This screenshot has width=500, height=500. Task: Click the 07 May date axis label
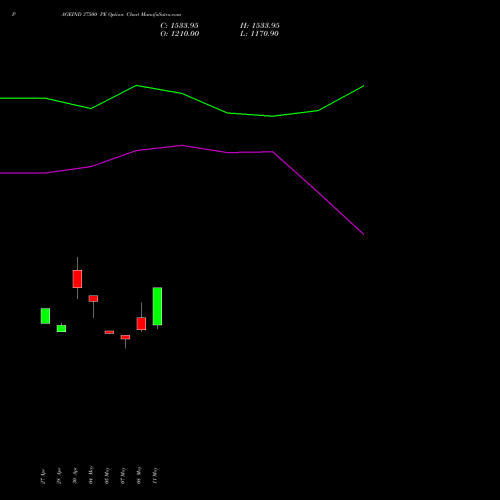coord(123,475)
